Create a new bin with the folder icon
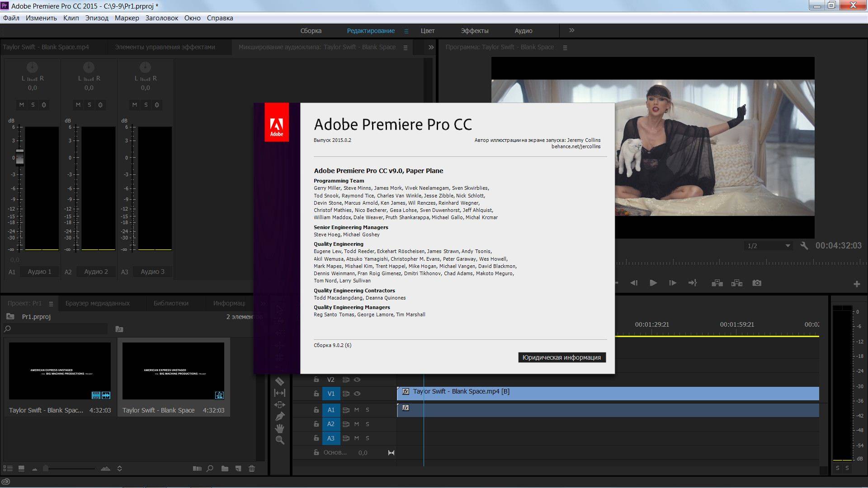868x488 pixels. pyautogui.click(x=225, y=469)
